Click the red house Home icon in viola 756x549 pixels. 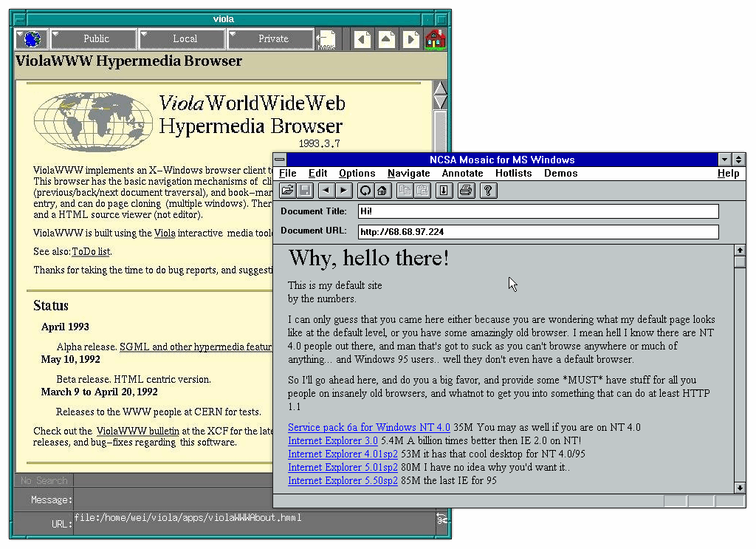436,39
